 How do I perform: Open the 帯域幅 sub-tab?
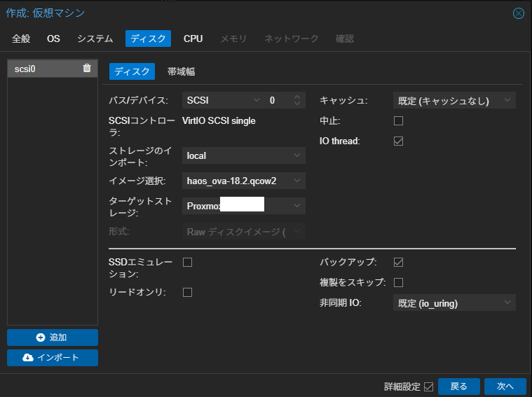pos(181,71)
